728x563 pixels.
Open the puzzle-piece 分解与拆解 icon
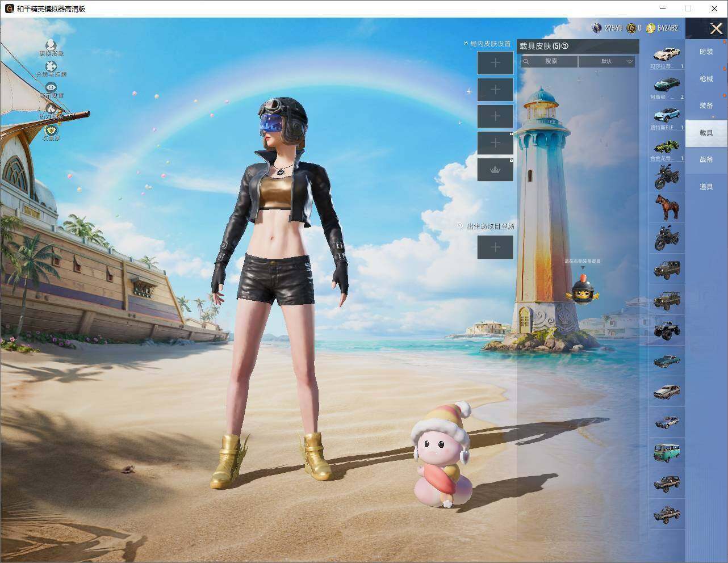pyautogui.click(x=51, y=70)
